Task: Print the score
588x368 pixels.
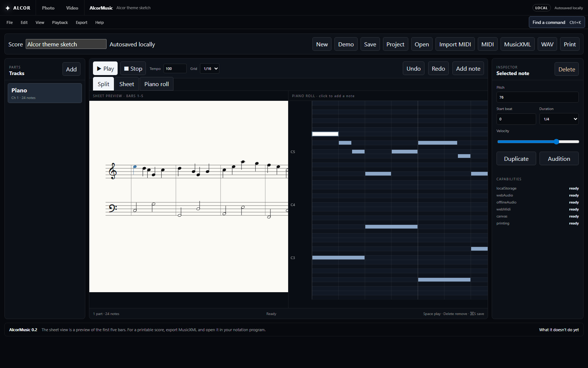Action: (570, 44)
